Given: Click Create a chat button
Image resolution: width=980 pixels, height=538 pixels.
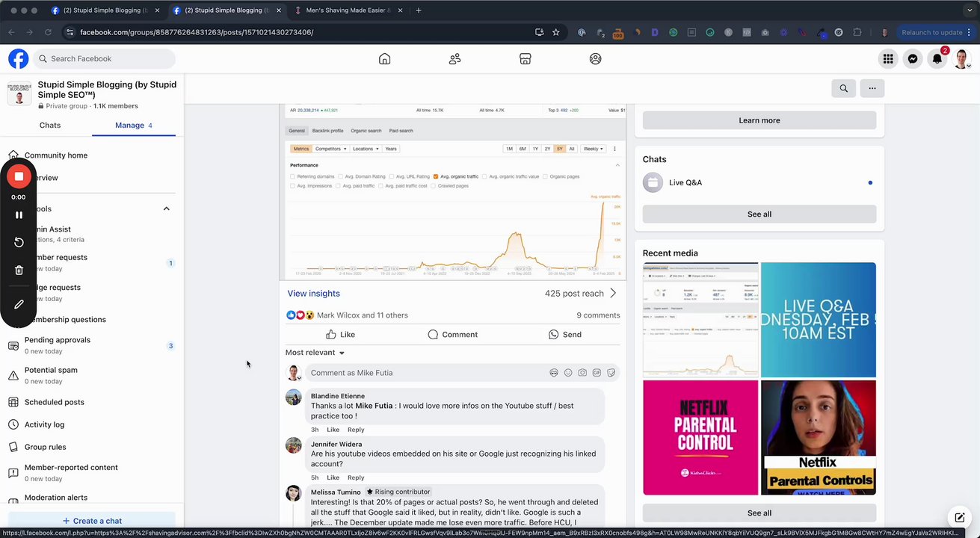Looking at the screenshot, I should (x=92, y=521).
